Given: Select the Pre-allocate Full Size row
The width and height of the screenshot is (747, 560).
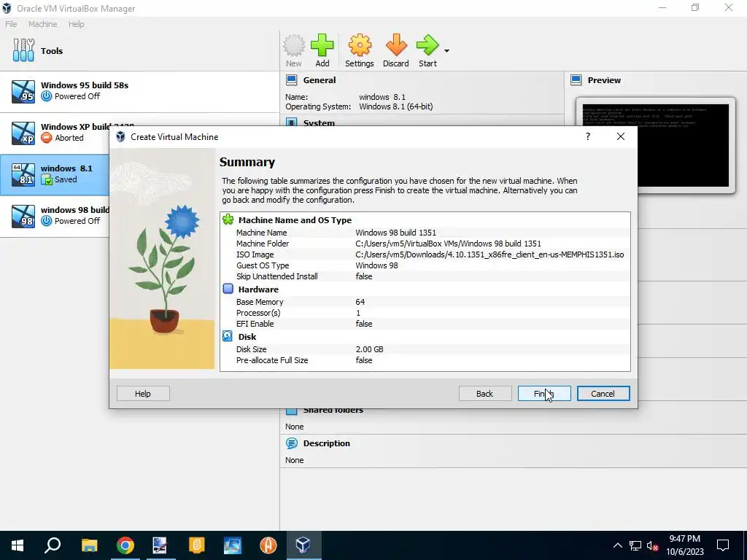Looking at the screenshot, I should pos(425,360).
